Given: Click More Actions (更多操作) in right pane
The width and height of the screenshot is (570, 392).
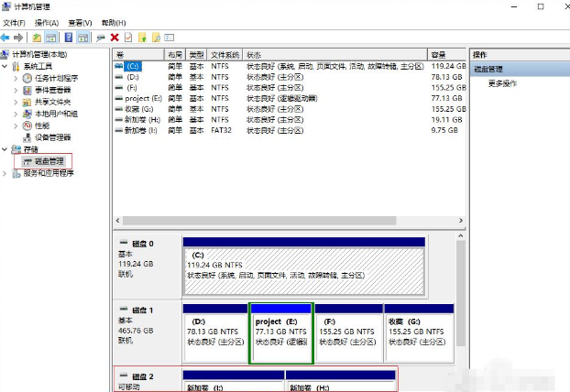Looking at the screenshot, I should coord(503,83).
